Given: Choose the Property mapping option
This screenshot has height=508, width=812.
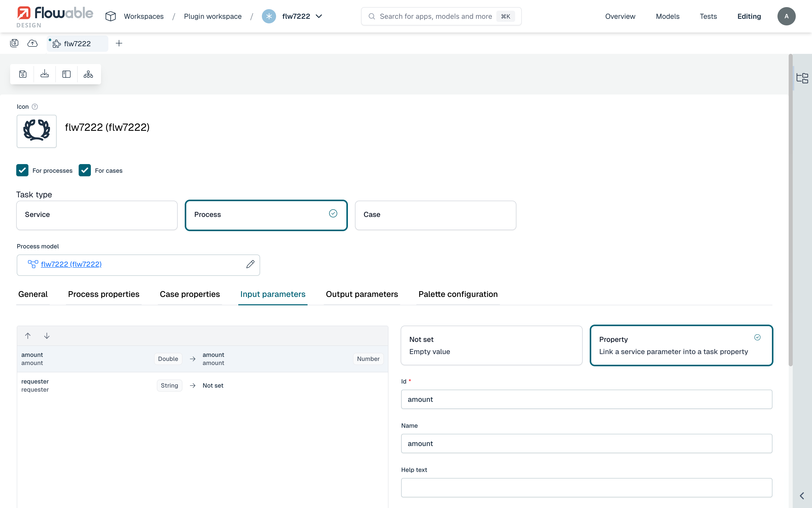Looking at the screenshot, I should pos(682,345).
